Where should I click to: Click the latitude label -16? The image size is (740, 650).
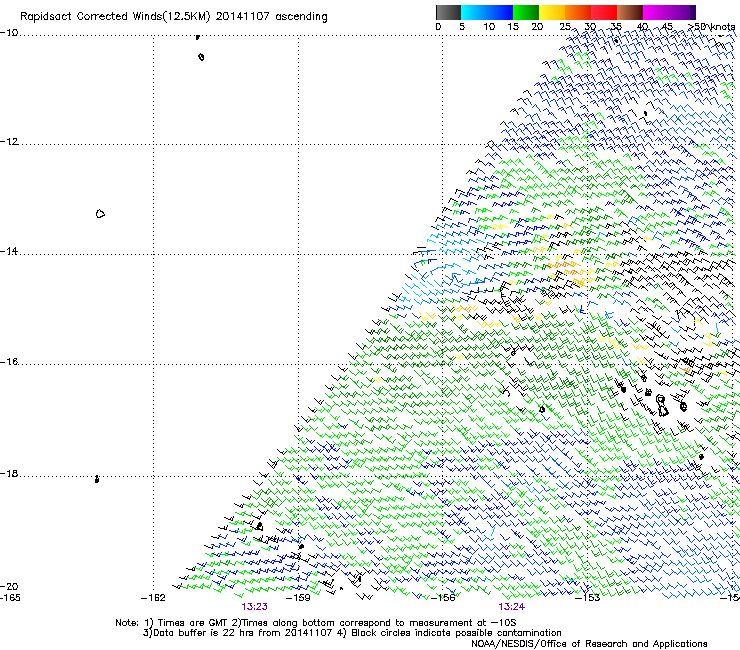pos(9,362)
